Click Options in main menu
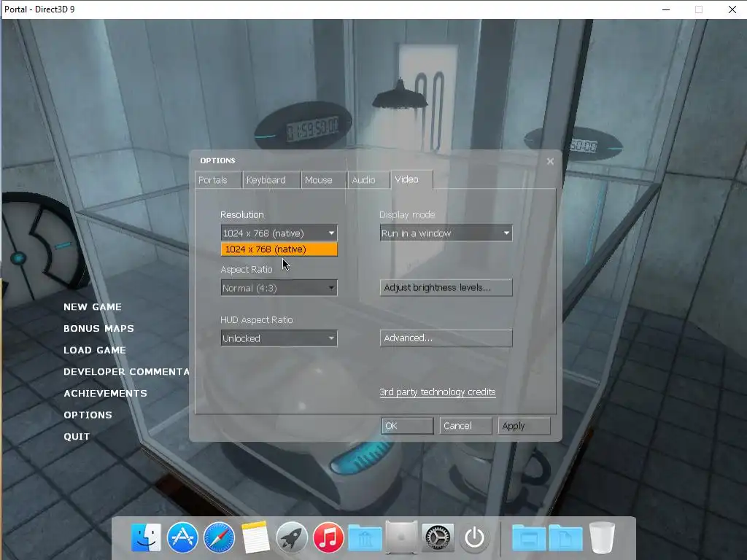This screenshot has height=560, width=747. tap(88, 415)
